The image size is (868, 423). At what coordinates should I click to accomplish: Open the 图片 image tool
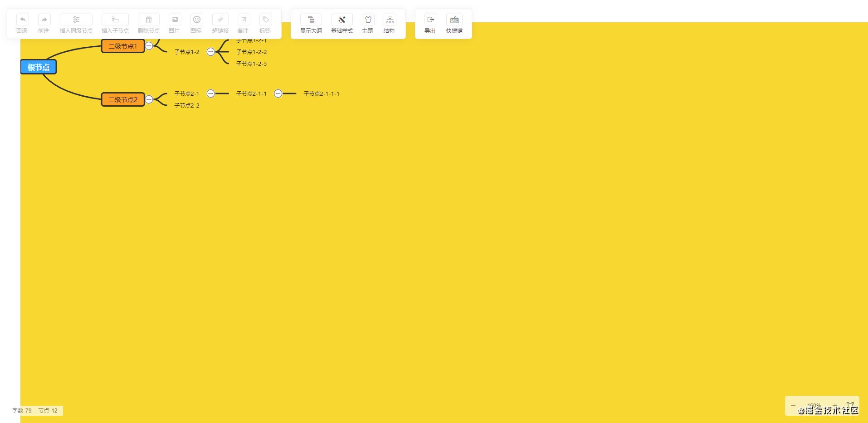pyautogui.click(x=175, y=20)
